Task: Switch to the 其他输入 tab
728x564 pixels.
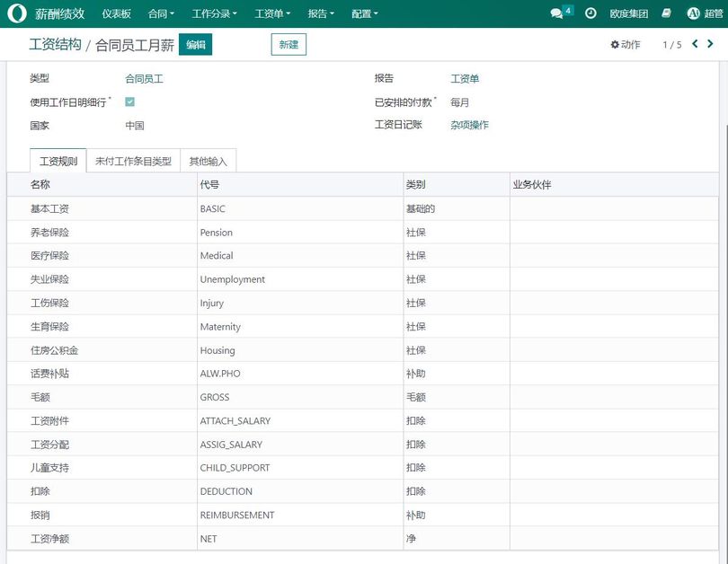Action: click(x=209, y=163)
